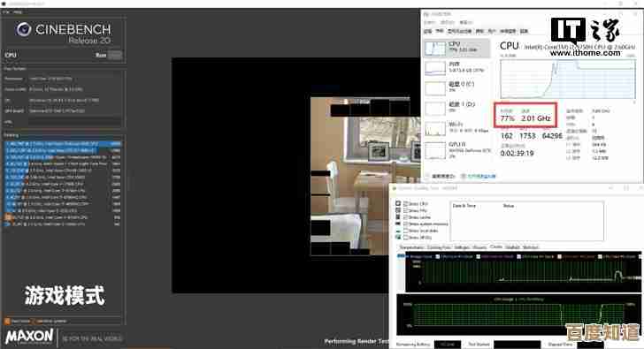Select the GPU 0 item in the Task Manager sidebar
Image resolution: width=644 pixels, height=349 pixels.
pyautogui.click(x=457, y=149)
